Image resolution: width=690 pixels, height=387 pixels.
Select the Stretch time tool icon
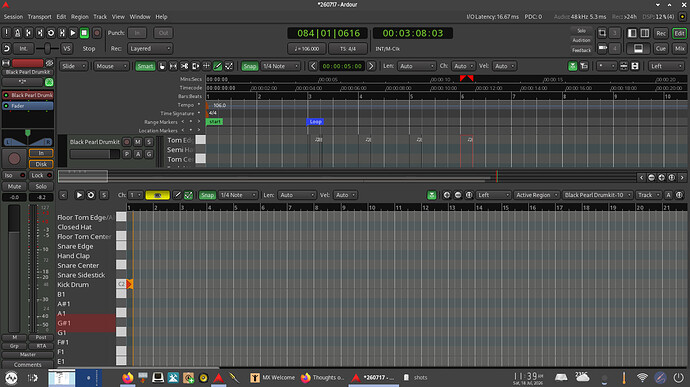point(206,66)
